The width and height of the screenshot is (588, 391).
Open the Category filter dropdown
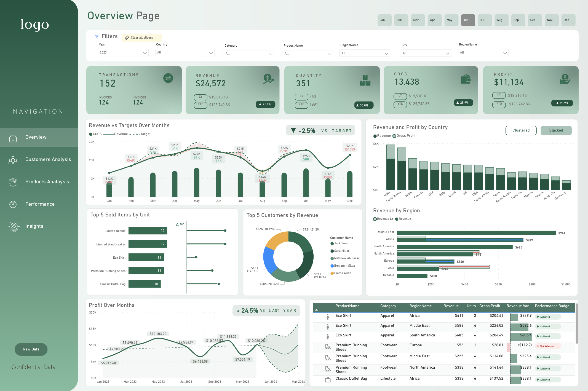click(249, 54)
